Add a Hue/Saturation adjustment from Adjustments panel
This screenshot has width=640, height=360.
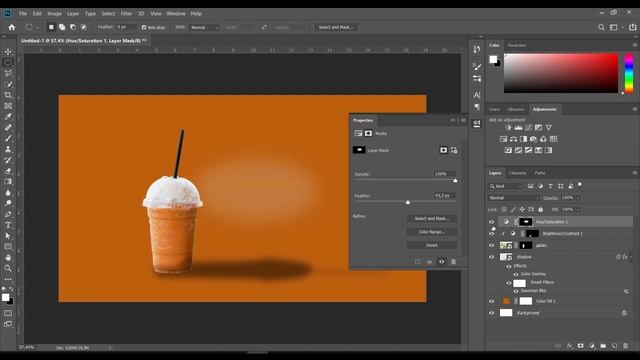[503, 139]
